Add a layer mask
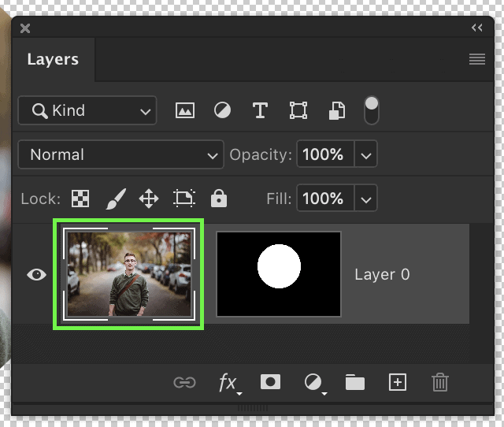Viewport: 504px width, 427px height. click(x=270, y=382)
